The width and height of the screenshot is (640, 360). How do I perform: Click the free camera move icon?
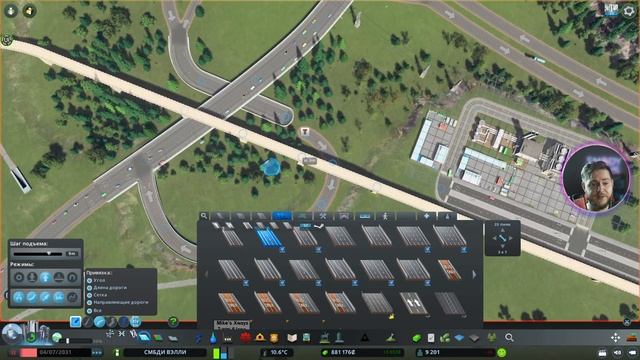615,338
